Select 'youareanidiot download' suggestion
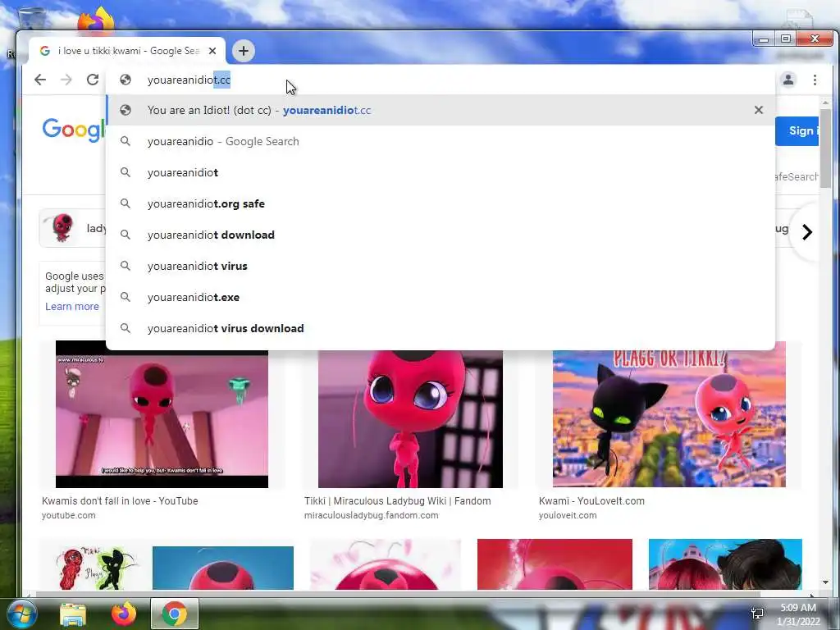 [441, 235]
